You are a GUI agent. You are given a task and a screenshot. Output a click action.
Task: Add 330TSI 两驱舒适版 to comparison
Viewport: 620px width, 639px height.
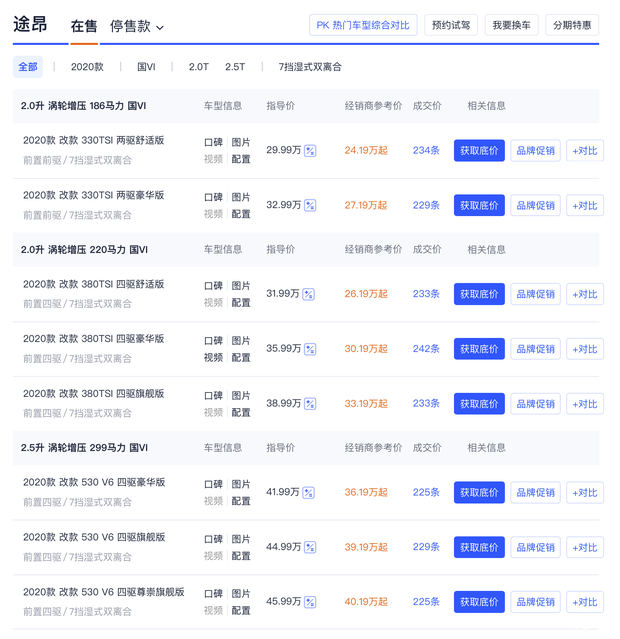click(x=585, y=151)
